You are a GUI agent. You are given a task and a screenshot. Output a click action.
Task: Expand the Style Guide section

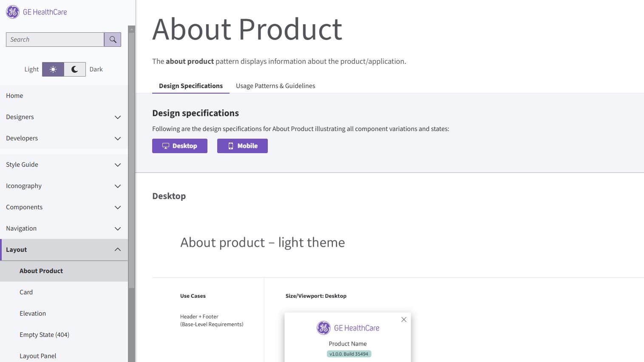pos(118,165)
